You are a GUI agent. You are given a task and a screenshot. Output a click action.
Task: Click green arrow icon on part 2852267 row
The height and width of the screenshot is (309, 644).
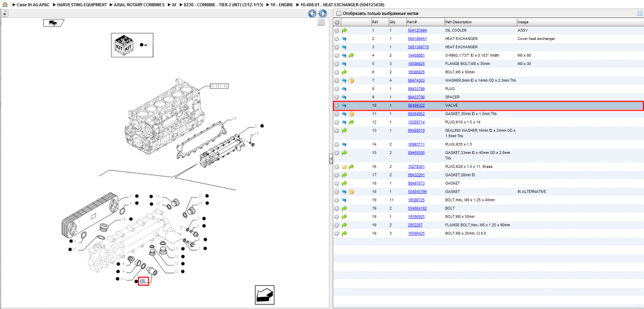pyautogui.click(x=345, y=225)
